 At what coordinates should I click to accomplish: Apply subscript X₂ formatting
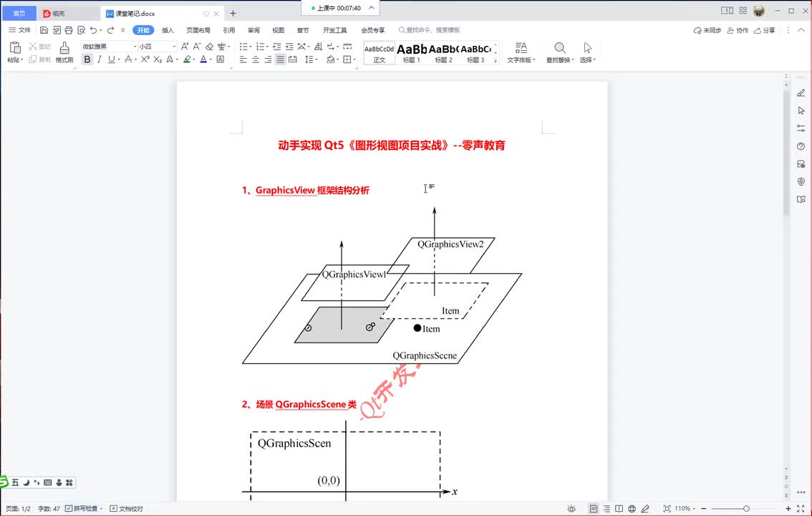pyautogui.click(x=158, y=59)
